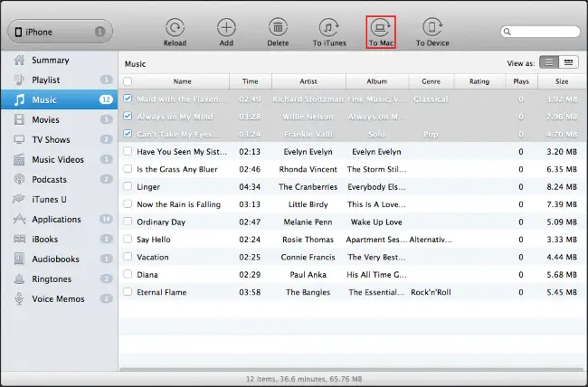This screenshot has width=588, height=387.
Task: Click the 03:58 time value
Action: [250, 292]
